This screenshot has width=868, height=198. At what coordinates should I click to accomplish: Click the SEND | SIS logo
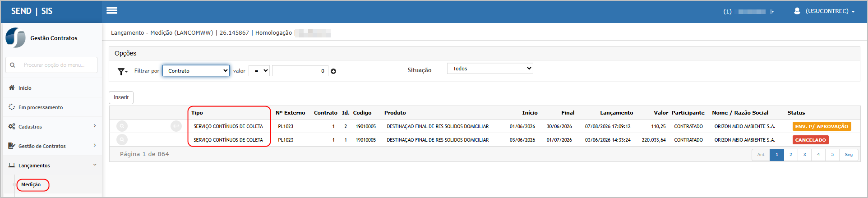32,11
